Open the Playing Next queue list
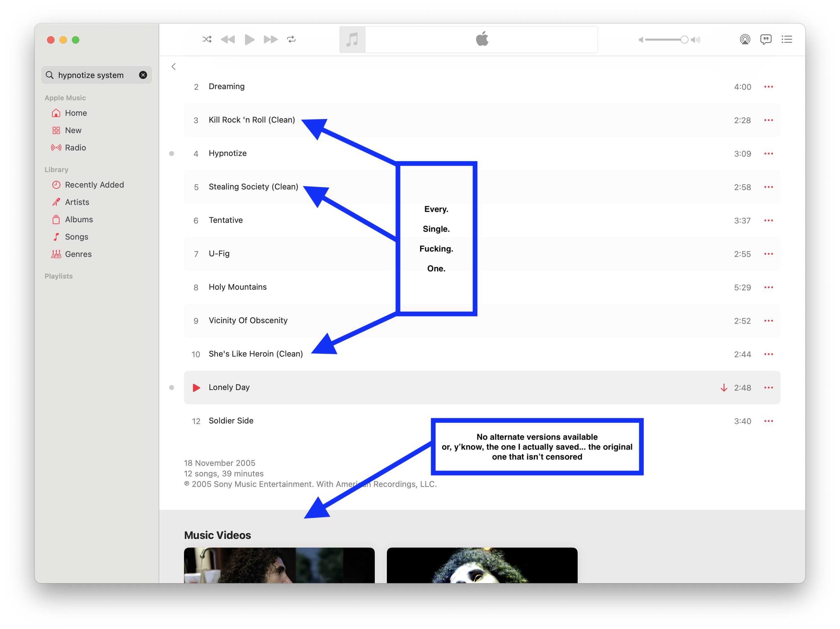This screenshot has height=629, width=840. [786, 40]
